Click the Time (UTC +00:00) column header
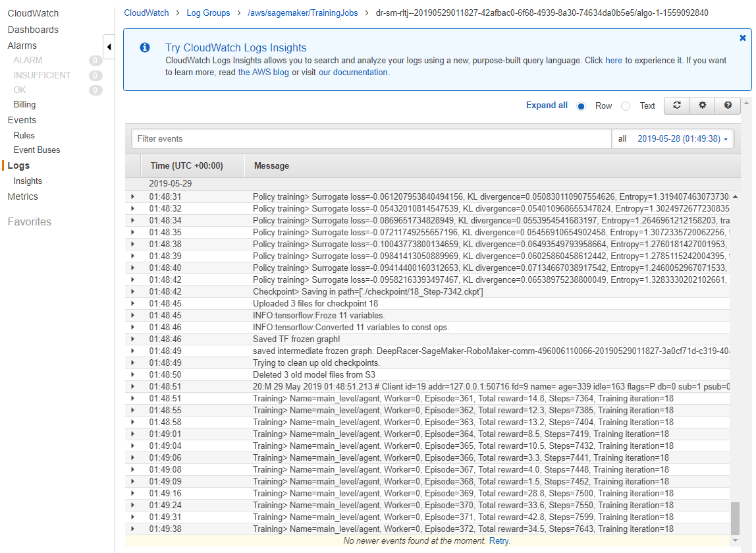756x553 pixels. [186, 166]
